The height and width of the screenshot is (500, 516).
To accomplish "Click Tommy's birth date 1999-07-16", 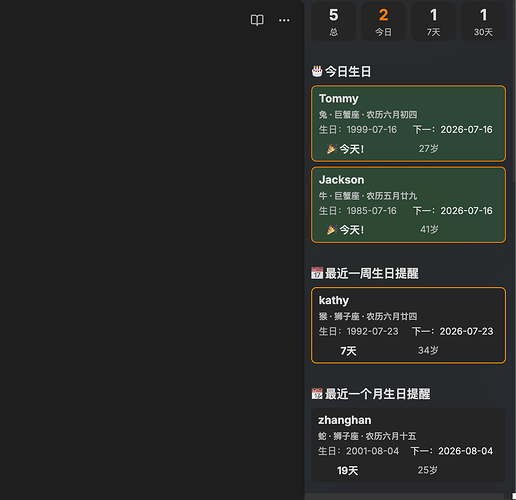I will point(372,129).
